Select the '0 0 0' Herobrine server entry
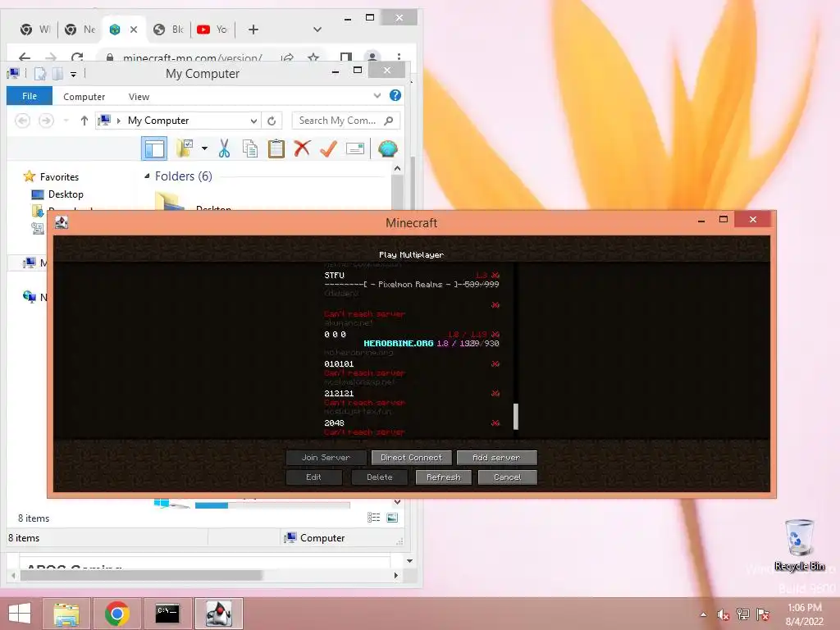Viewport: 840px width, 630px height. (x=412, y=343)
